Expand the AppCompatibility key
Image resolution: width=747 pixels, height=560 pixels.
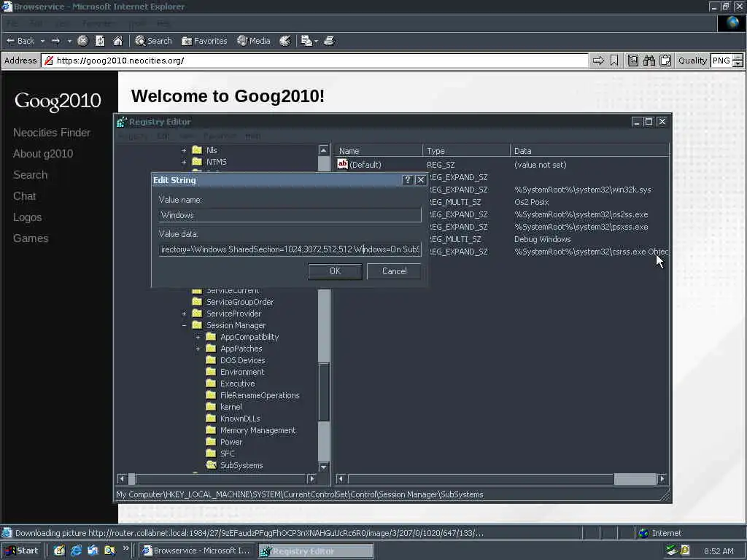click(x=198, y=337)
